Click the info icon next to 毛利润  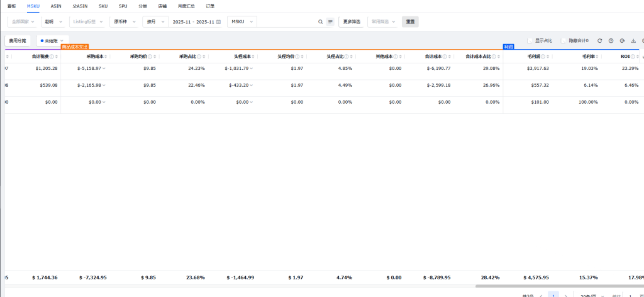click(x=543, y=56)
